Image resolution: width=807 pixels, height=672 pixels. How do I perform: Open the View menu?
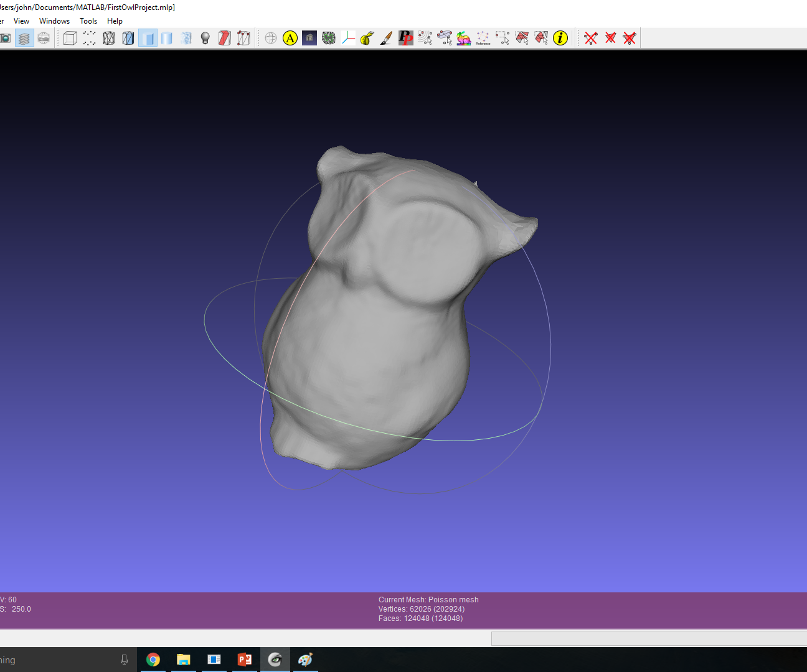[x=21, y=21]
